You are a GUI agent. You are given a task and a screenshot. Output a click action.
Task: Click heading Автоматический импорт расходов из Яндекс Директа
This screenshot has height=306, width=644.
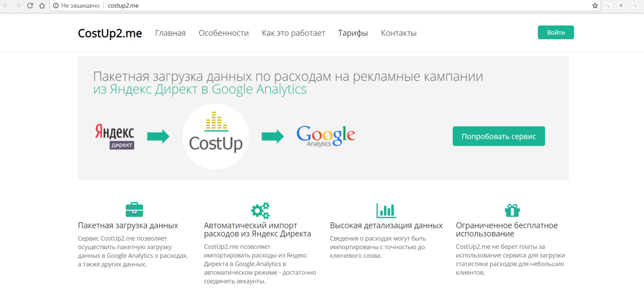coord(258,229)
